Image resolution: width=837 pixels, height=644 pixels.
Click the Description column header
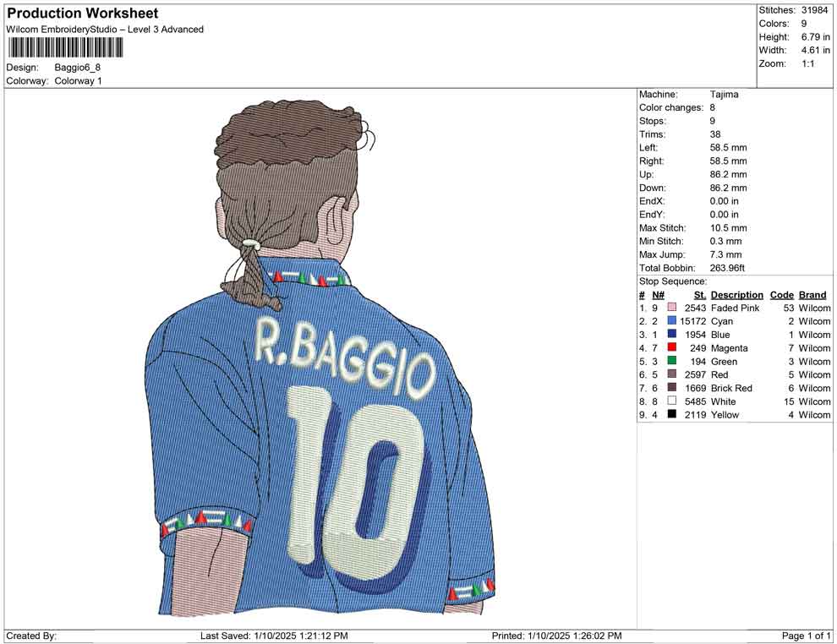737,295
